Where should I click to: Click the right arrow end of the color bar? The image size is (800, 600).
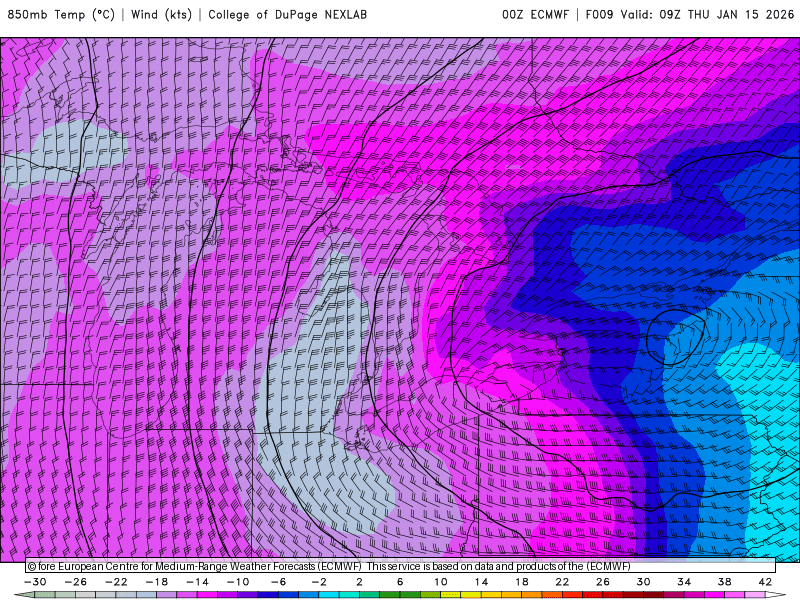[x=776, y=595]
